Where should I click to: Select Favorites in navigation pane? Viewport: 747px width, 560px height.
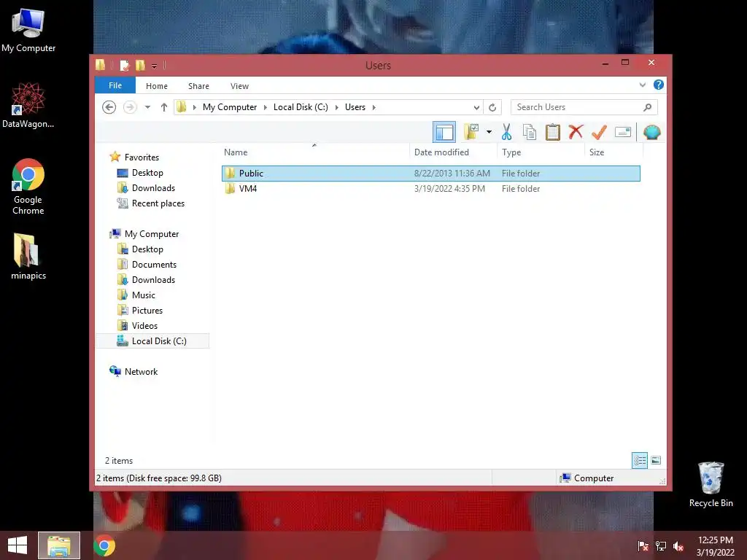click(142, 157)
